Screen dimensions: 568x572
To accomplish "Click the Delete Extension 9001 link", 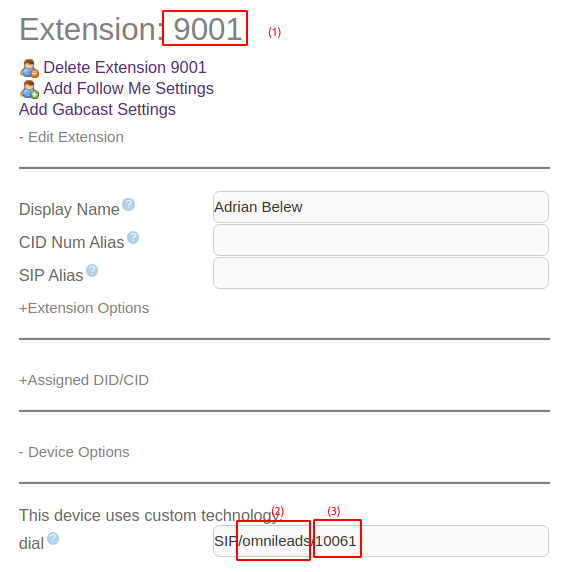I will [125, 67].
